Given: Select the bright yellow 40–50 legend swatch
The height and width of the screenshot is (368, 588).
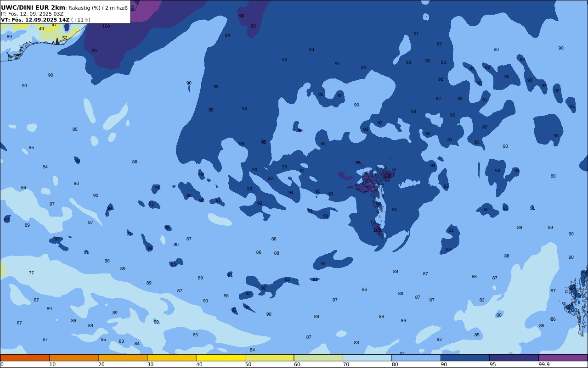Looking at the screenshot, I should tap(220, 357).
